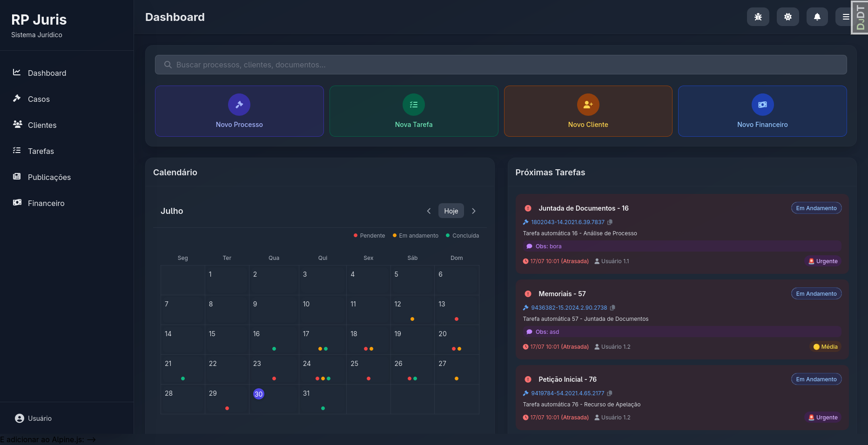Advance to next month with the right chevron
The width and height of the screenshot is (868, 445).
(x=474, y=211)
